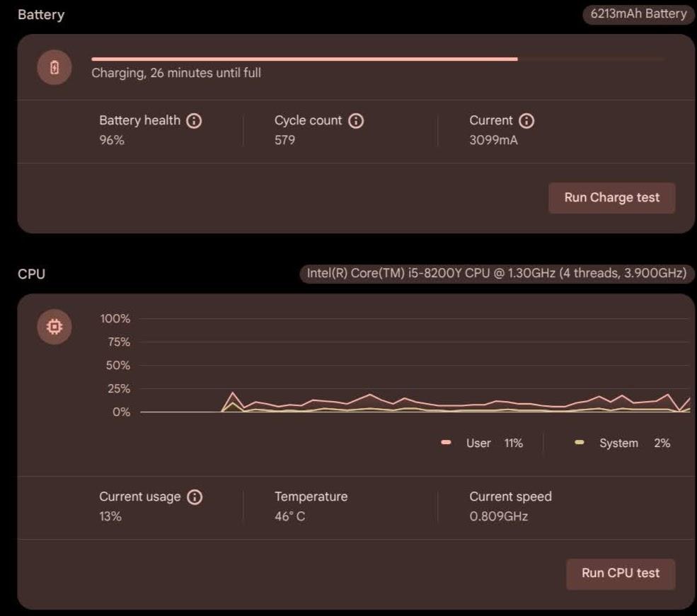Image resolution: width=697 pixels, height=616 pixels.
Task: Run the Charge test
Action: pos(611,198)
